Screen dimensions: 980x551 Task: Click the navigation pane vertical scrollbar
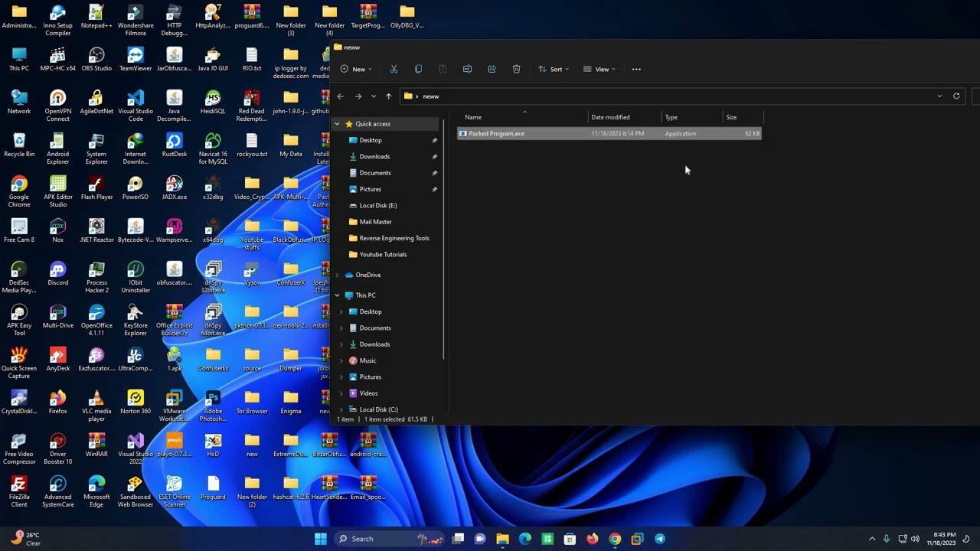tap(444, 237)
